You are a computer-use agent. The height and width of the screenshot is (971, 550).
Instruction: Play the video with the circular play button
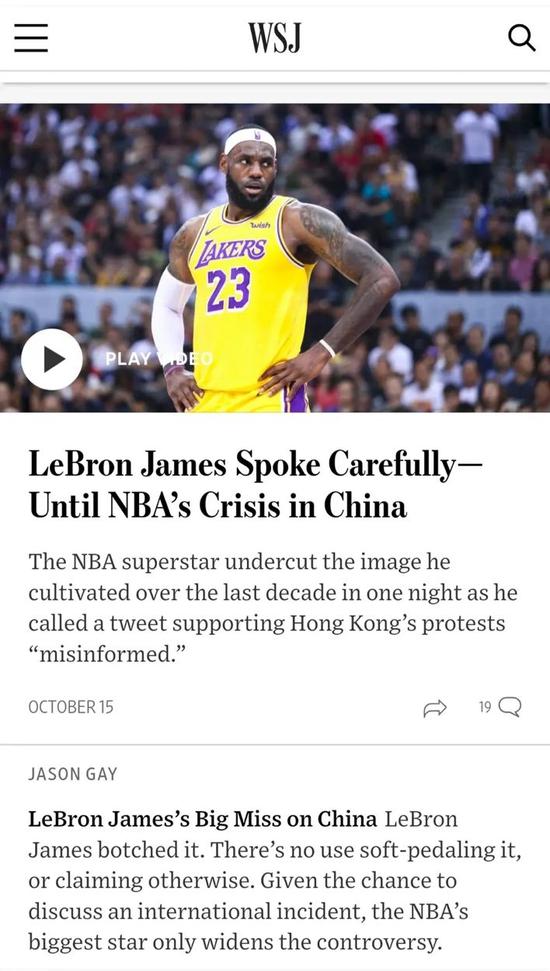coord(52,359)
